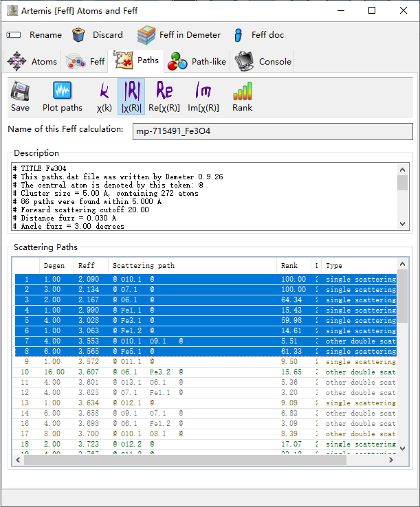The width and height of the screenshot is (420, 507).
Task: Click the Save floppy disk icon
Action: (20, 96)
